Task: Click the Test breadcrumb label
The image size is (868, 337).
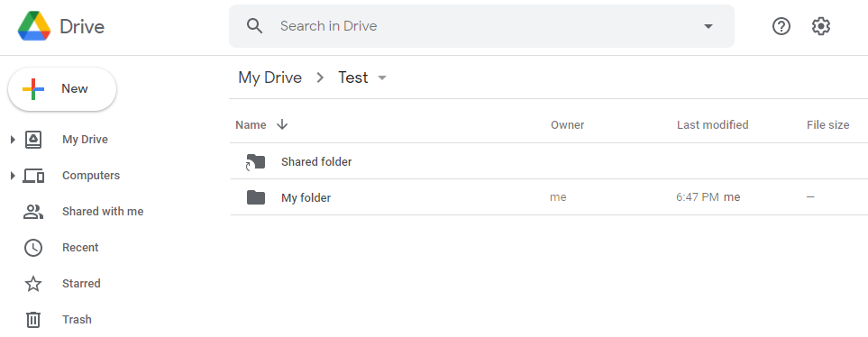Action: click(353, 77)
